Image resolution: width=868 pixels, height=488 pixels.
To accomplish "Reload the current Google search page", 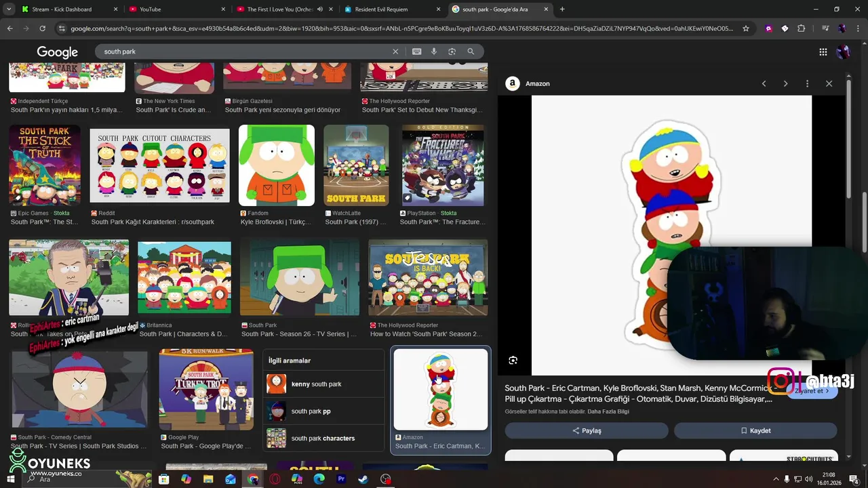I will [x=42, y=28].
